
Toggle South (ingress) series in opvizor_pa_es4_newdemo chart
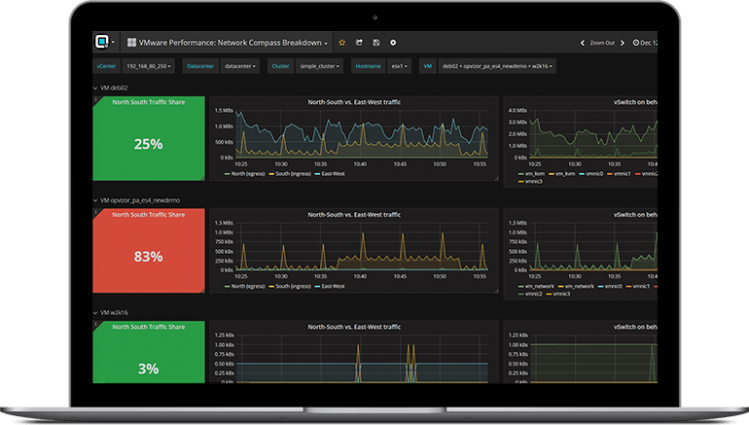click(293, 287)
